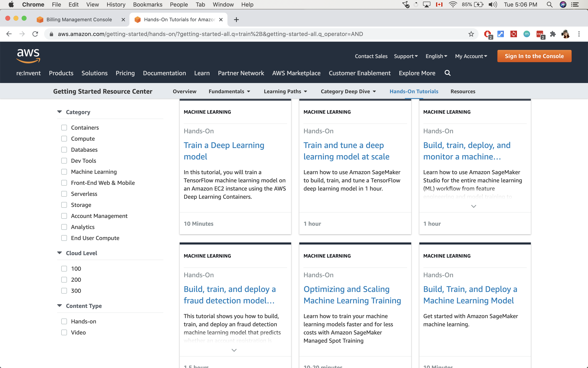Screen dimensions: 588x368
Task: Click Sign In to the Console
Action: (534, 56)
